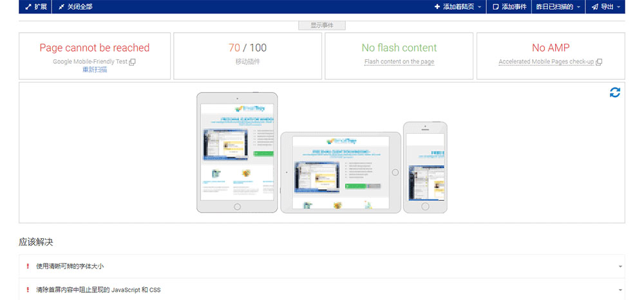644x300 pixels.
Task: Click 关闭全部 to collapse all
Action: pyautogui.click(x=75, y=6)
